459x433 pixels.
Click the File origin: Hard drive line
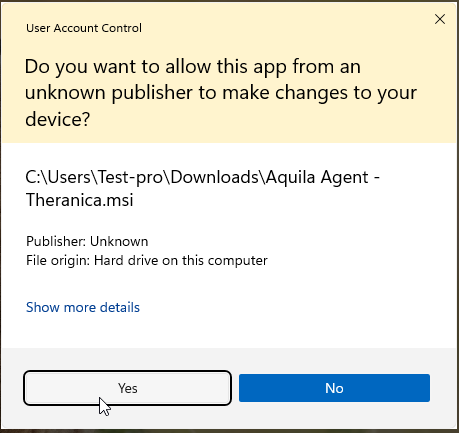click(147, 260)
